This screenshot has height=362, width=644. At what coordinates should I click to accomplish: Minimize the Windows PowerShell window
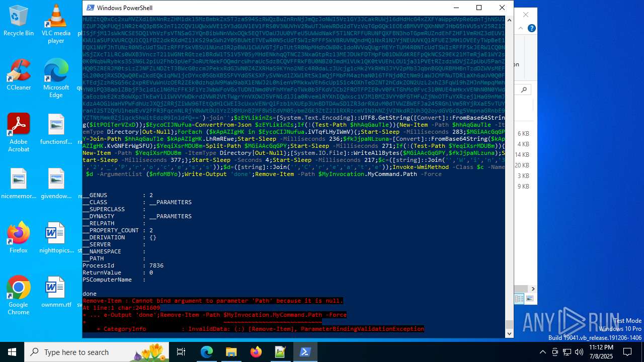pyautogui.click(x=456, y=8)
